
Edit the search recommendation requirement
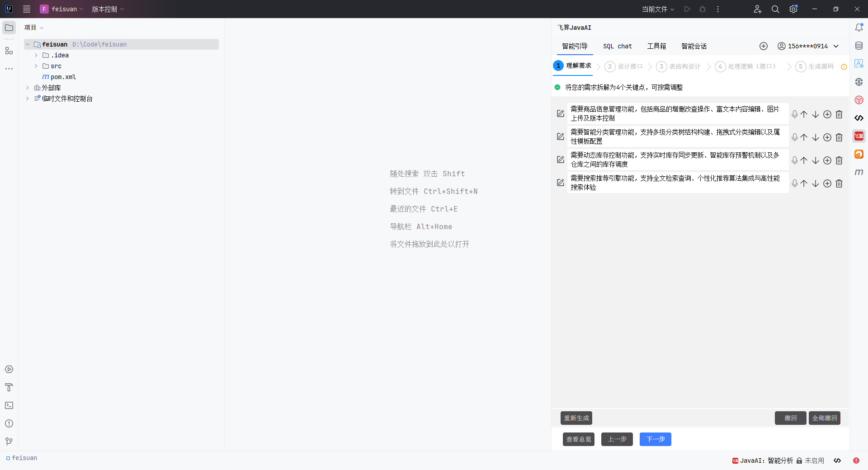(561, 183)
